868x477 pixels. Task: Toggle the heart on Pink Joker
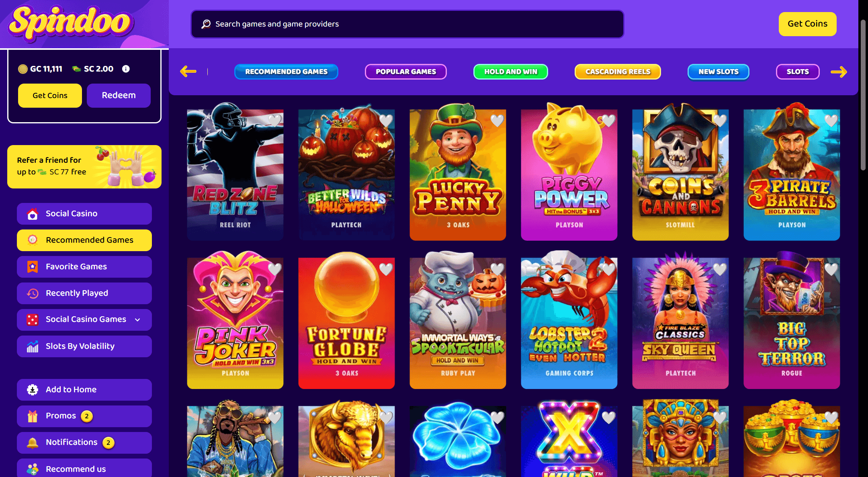[274, 269]
